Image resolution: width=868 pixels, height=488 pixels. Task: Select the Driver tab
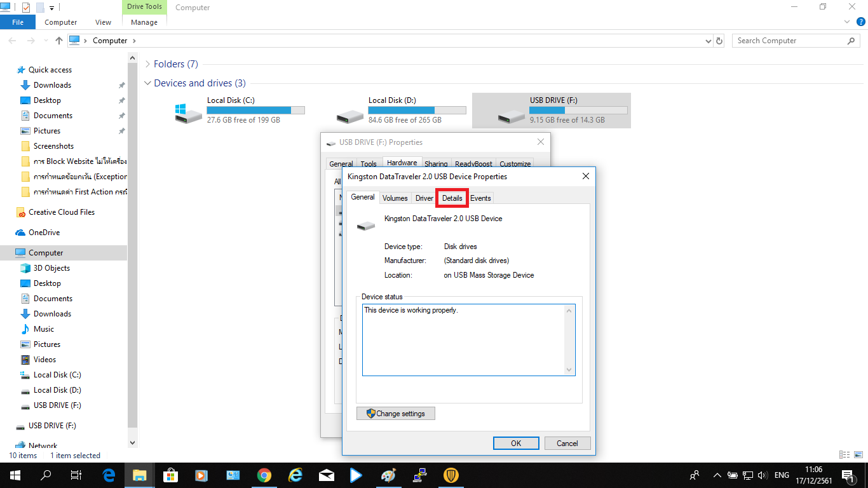click(x=424, y=198)
